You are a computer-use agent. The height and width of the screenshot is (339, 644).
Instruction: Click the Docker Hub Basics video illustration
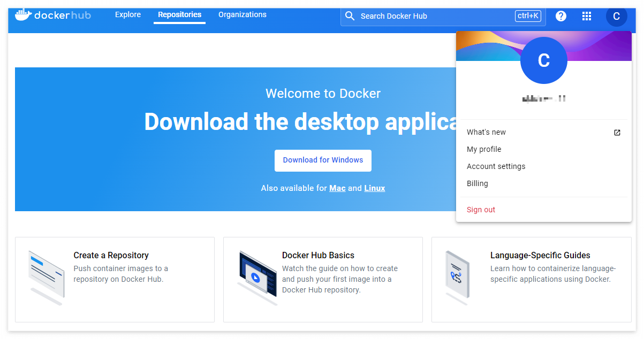pyautogui.click(x=258, y=278)
